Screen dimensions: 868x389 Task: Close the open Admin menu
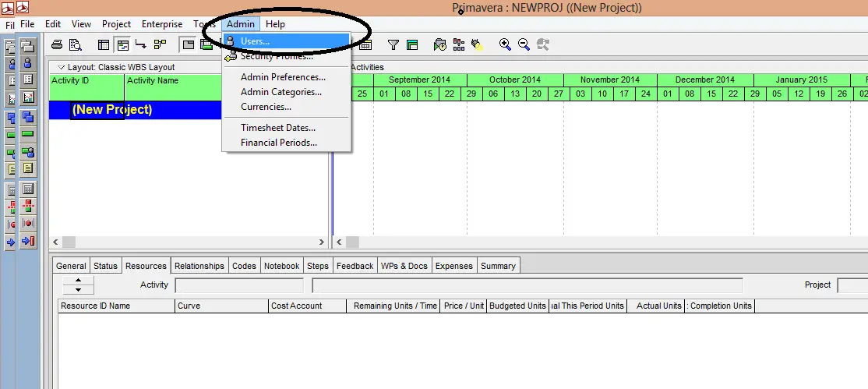coord(241,24)
